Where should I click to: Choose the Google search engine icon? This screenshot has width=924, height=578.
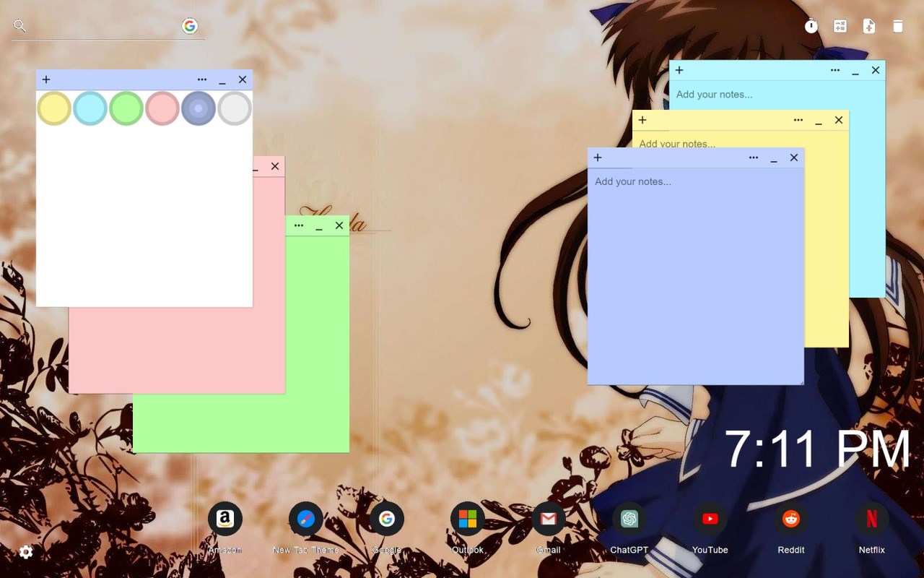coord(190,26)
